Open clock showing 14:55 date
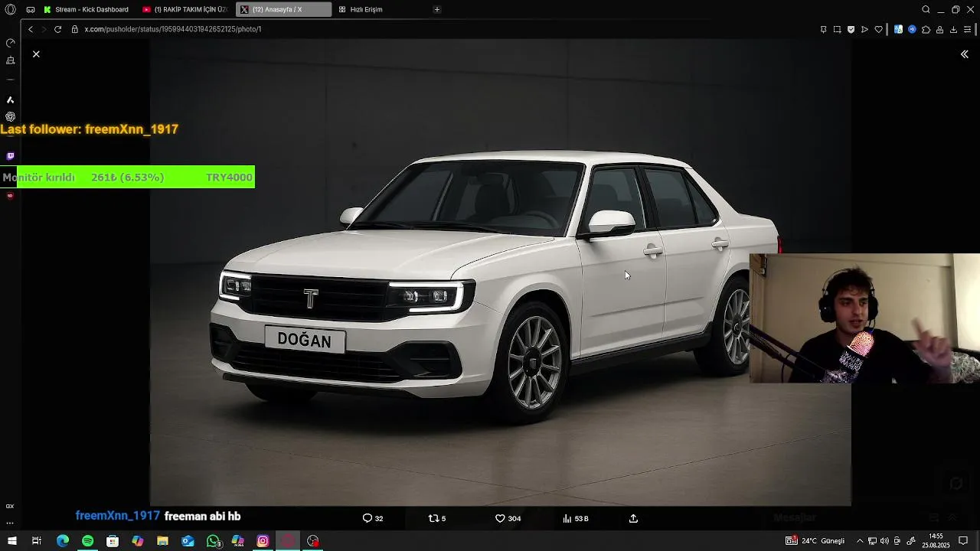The width and height of the screenshot is (980, 551). 936,541
